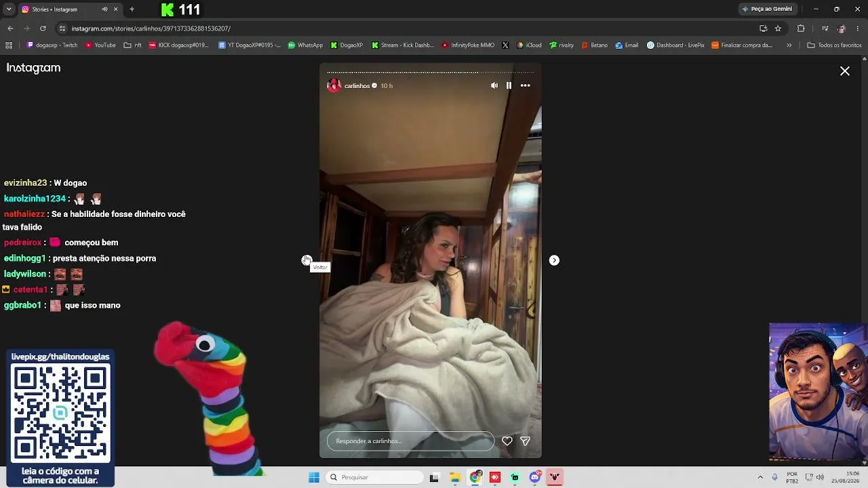Open the Chrome profile avatar
868x488 pixels.
[x=842, y=28]
